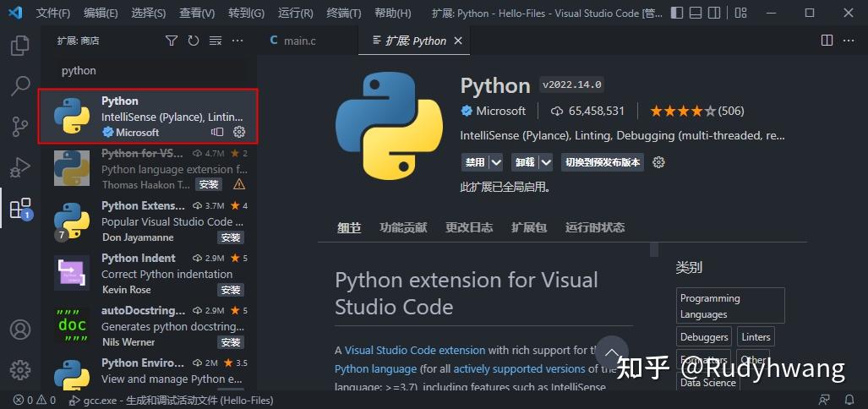Clear extension search results icon

(216, 41)
